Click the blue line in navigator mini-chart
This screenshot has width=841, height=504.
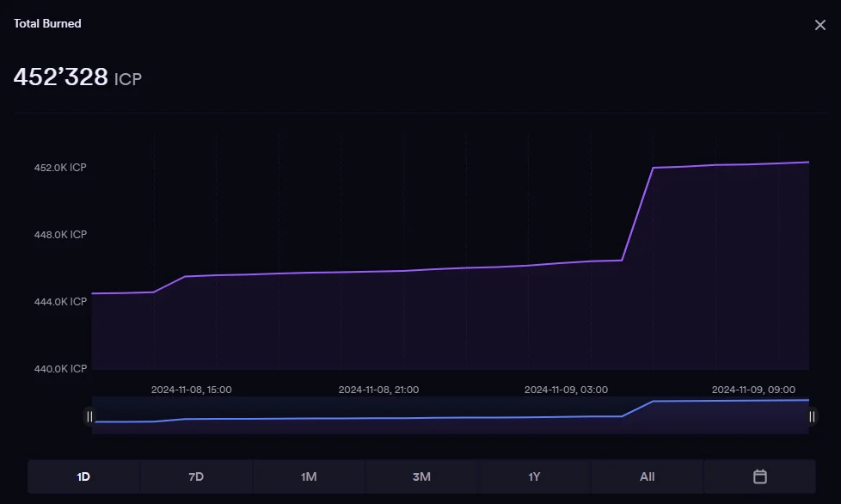point(387,418)
